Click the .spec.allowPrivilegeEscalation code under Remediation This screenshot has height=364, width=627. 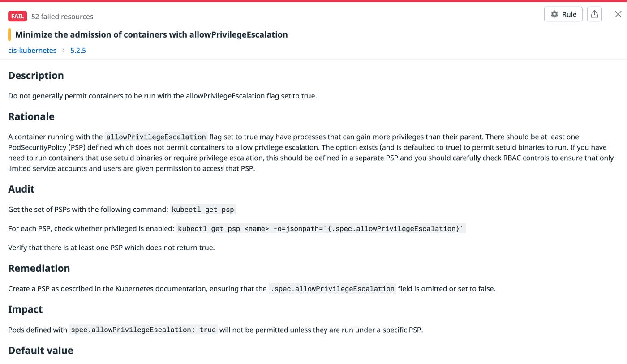[332, 289]
